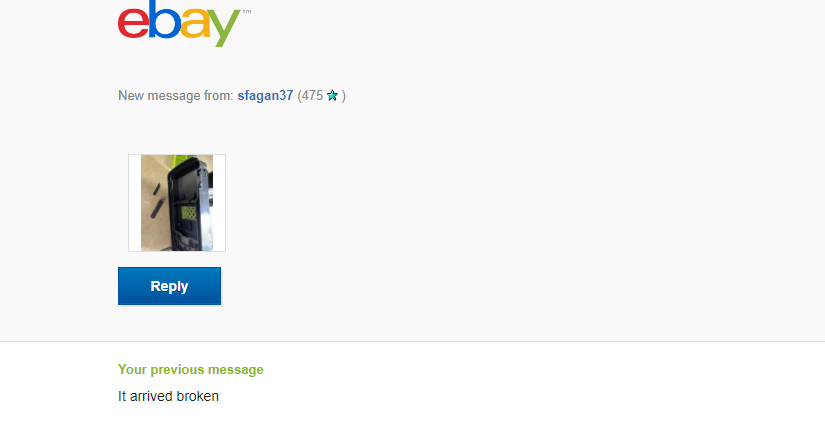Click the green letter y in logo
This screenshot has width=825, height=421.
(225, 27)
